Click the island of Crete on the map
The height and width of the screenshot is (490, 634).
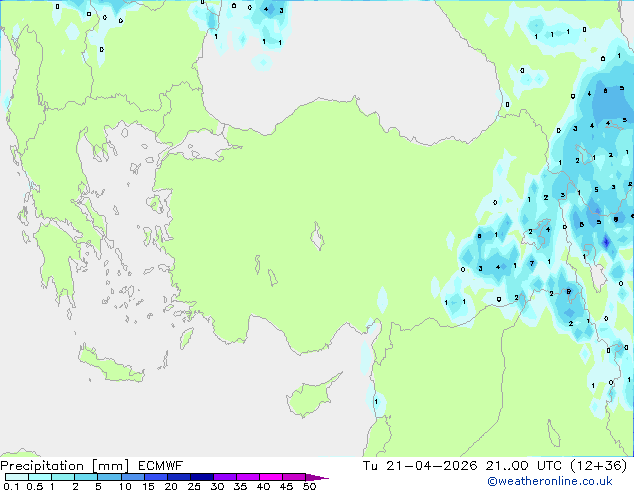point(111,366)
